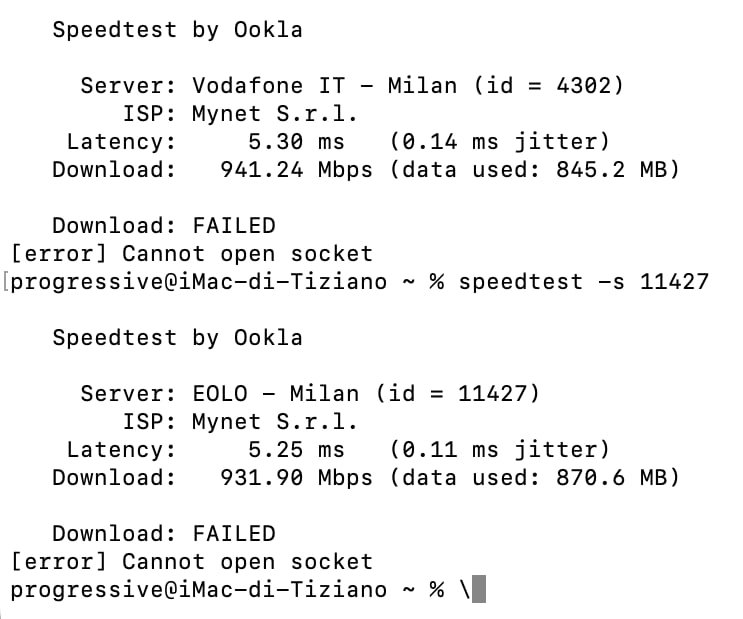Screen dimensions: 743x619
Task: Click the 5.25 ms latency value
Action: (297, 450)
